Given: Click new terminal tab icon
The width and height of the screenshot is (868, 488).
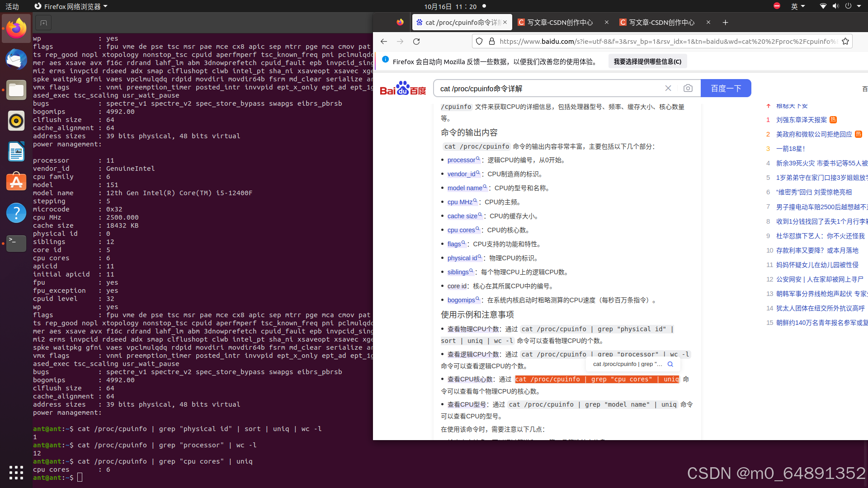Looking at the screenshot, I should tap(43, 23).
